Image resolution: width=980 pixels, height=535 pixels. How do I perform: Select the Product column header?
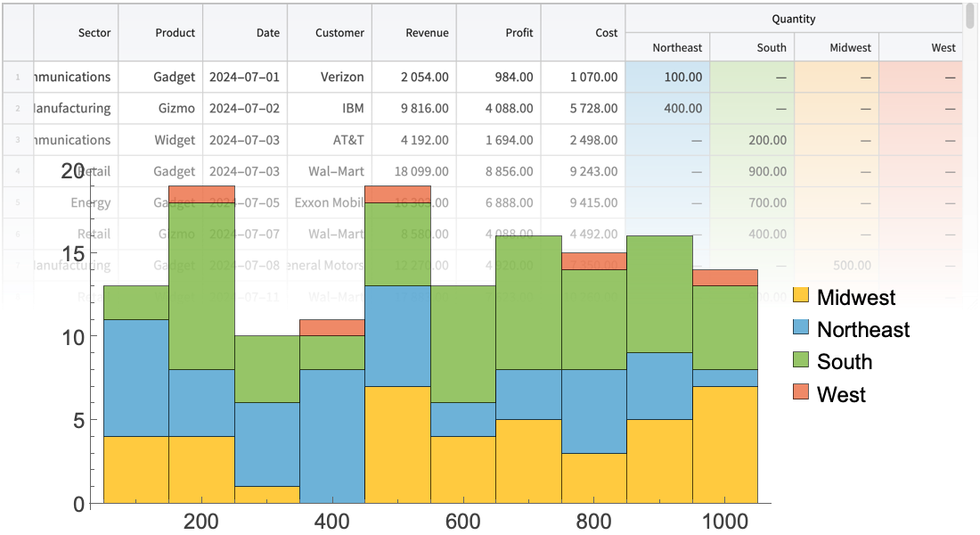pyautogui.click(x=160, y=33)
